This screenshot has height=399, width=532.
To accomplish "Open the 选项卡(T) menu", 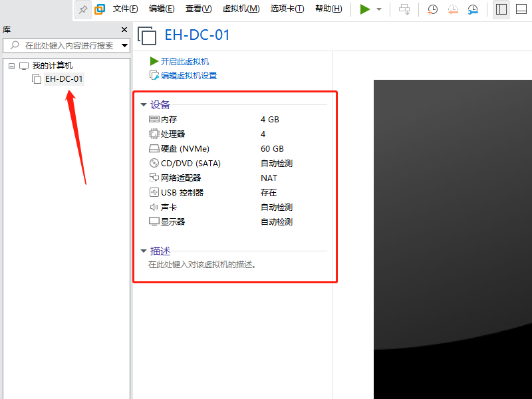I will 287,9.
